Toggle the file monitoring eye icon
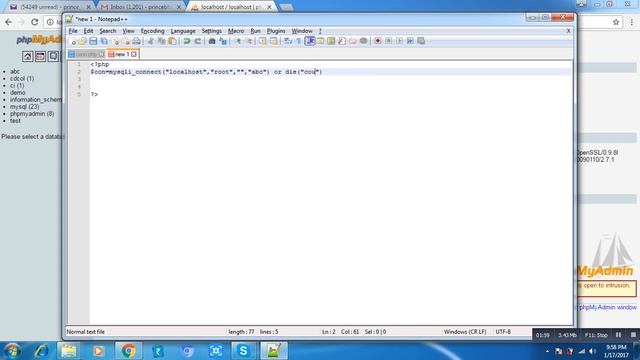 (363, 41)
